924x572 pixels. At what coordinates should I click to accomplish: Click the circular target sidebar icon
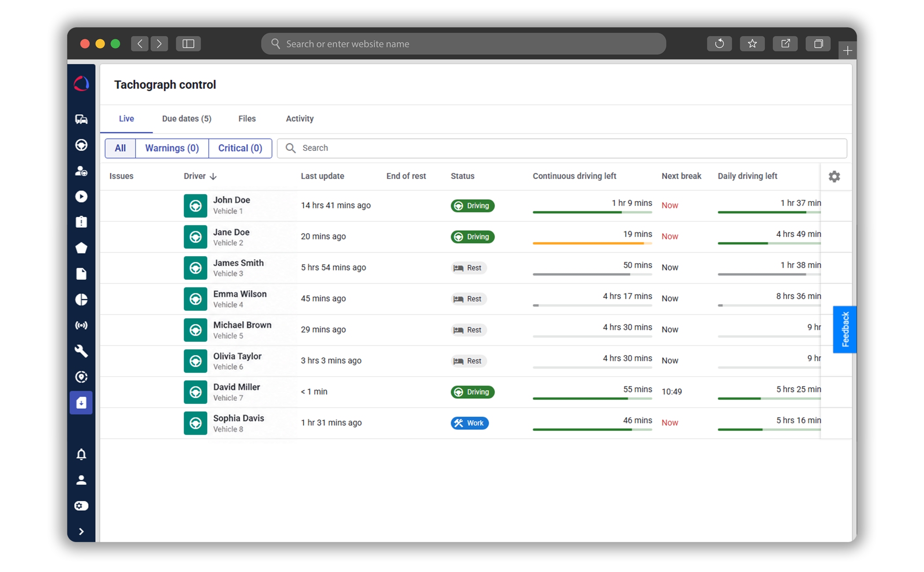81,377
